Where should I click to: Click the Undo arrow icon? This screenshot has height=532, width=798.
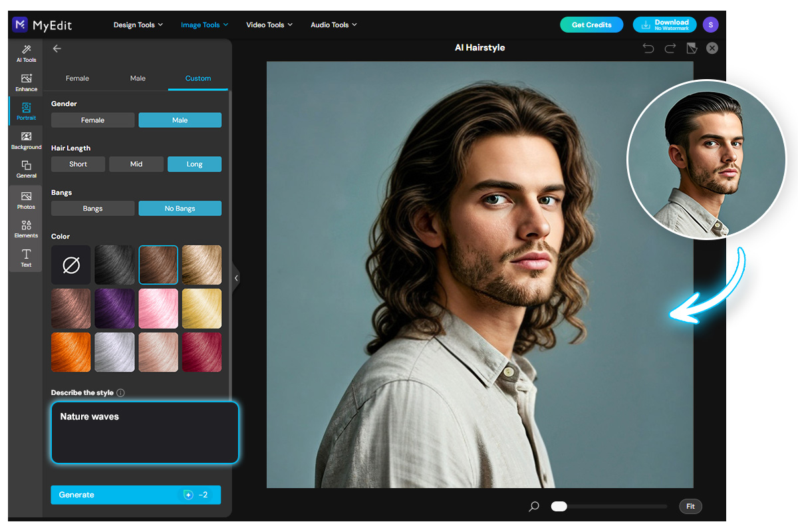click(x=648, y=48)
